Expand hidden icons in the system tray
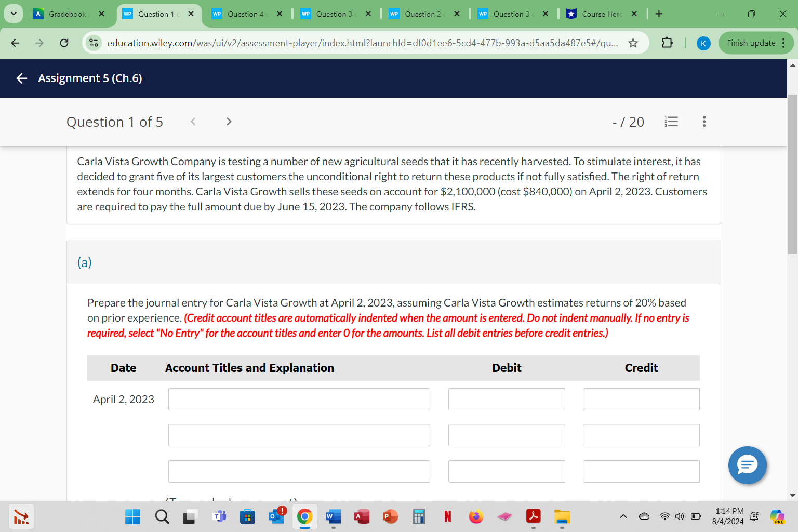This screenshot has height=532, width=798. pyautogui.click(x=623, y=517)
